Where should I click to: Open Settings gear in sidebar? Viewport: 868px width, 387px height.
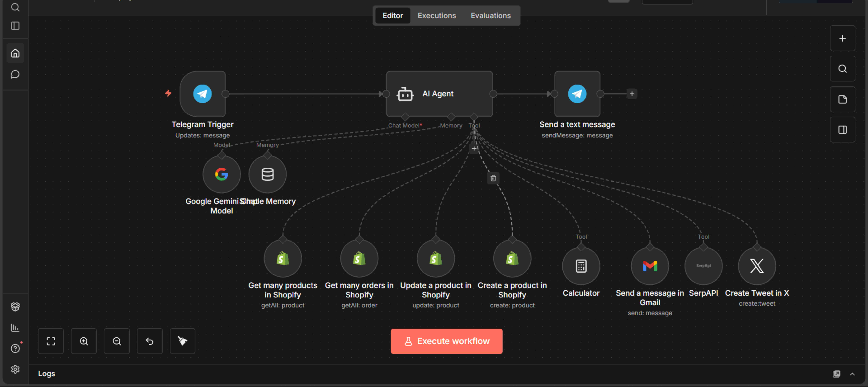tap(15, 370)
